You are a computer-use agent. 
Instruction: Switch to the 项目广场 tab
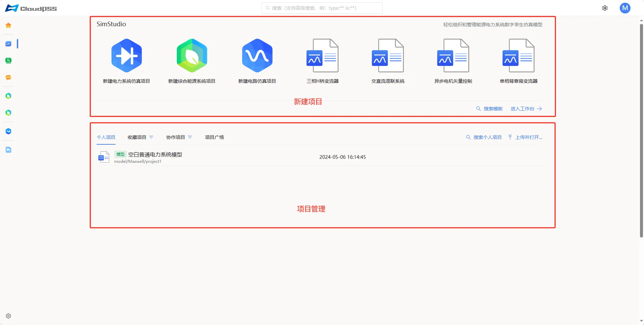tap(214, 137)
